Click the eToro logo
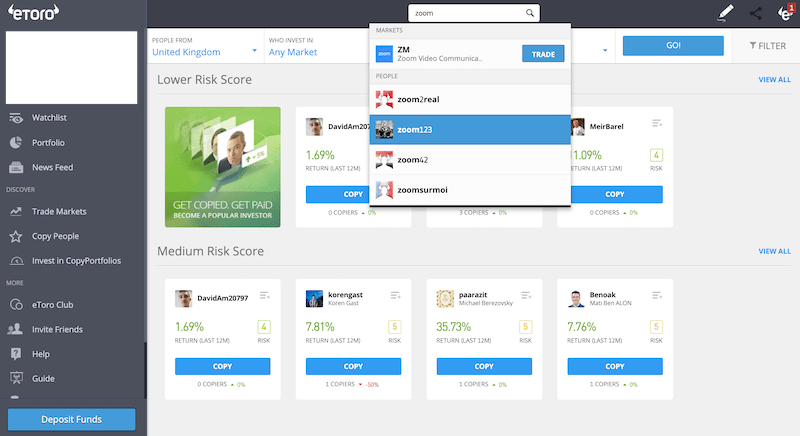Screen dimensions: 800x436 click(x=34, y=12)
